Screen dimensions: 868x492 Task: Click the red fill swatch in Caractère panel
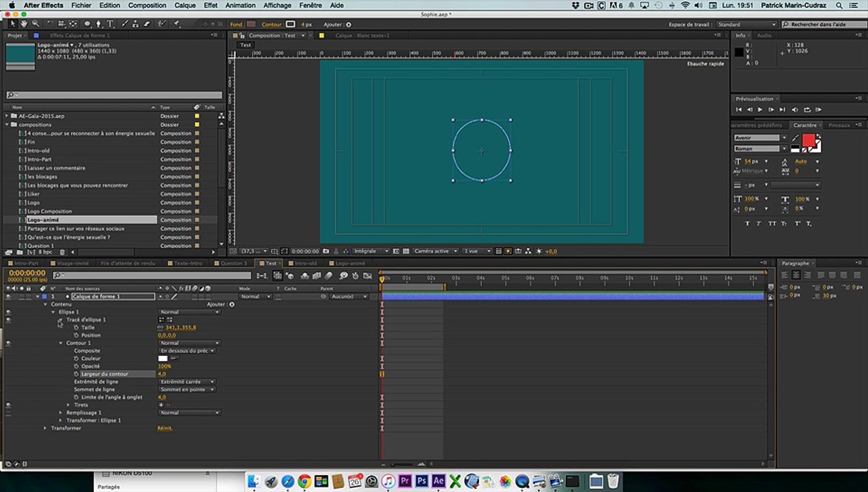[x=809, y=140]
